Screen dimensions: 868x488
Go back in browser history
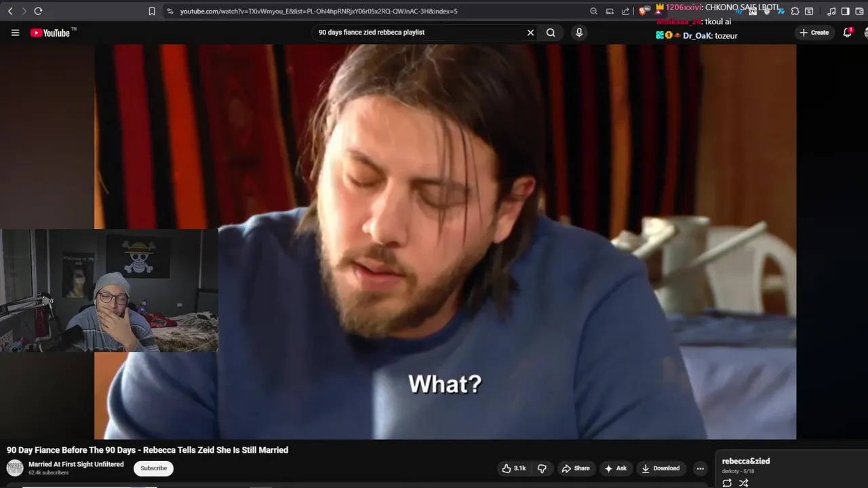pos(10,11)
